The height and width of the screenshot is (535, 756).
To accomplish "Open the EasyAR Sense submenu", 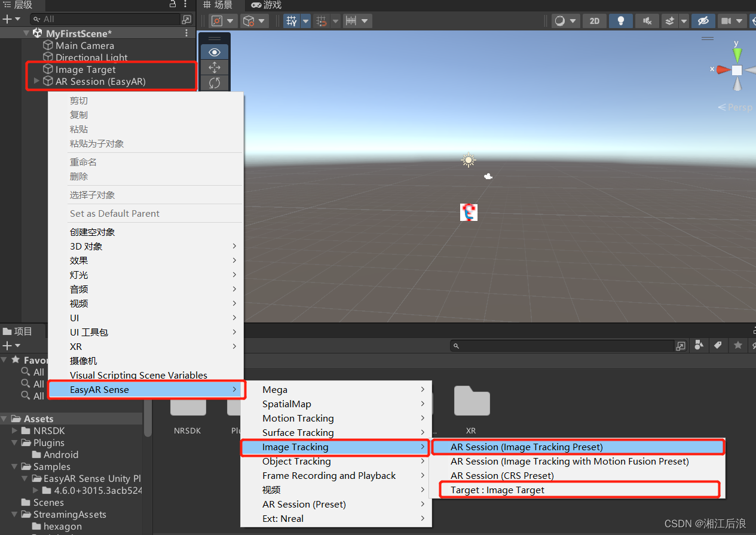I will 146,389.
